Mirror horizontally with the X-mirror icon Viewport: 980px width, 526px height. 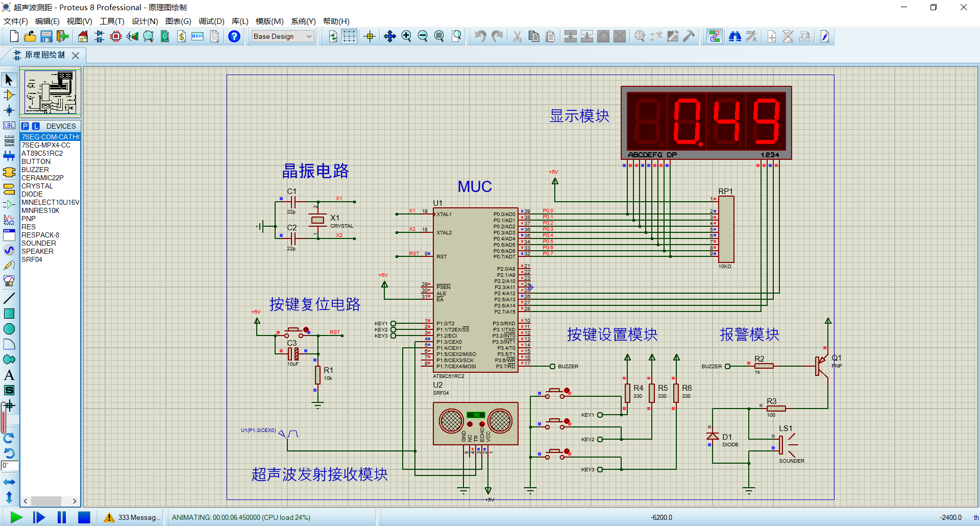[9, 482]
